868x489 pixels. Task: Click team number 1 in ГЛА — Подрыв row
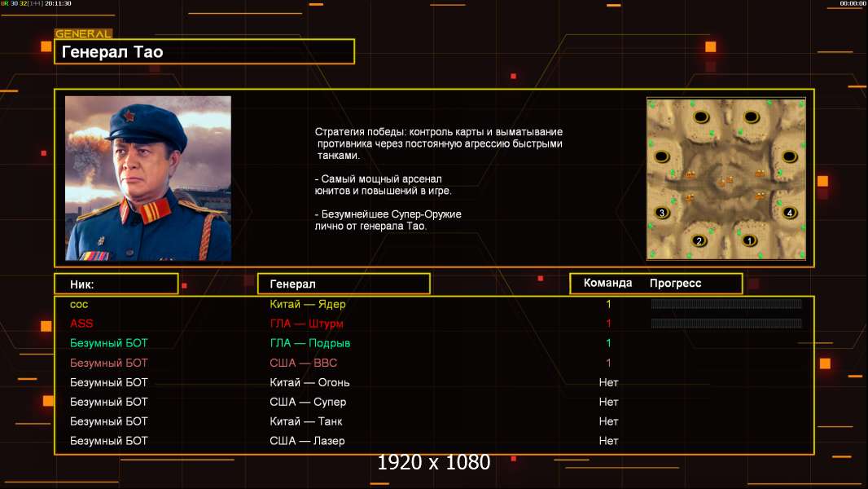tap(608, 343)
